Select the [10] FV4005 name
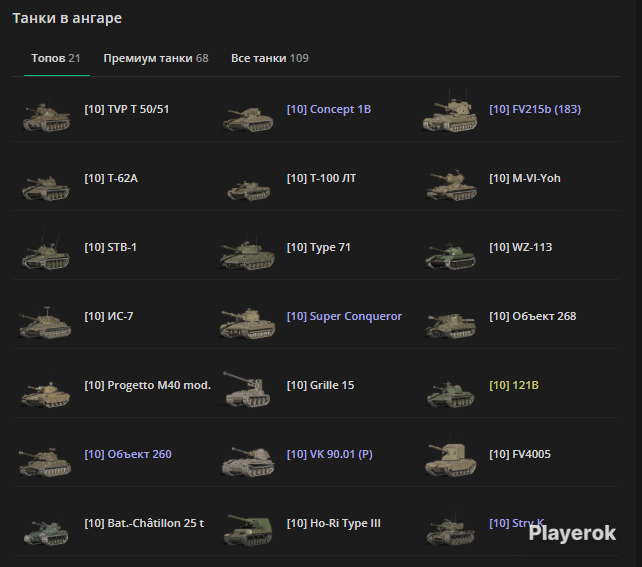The width and height of the screenshot is (642, 567). (x=520, y=454)
